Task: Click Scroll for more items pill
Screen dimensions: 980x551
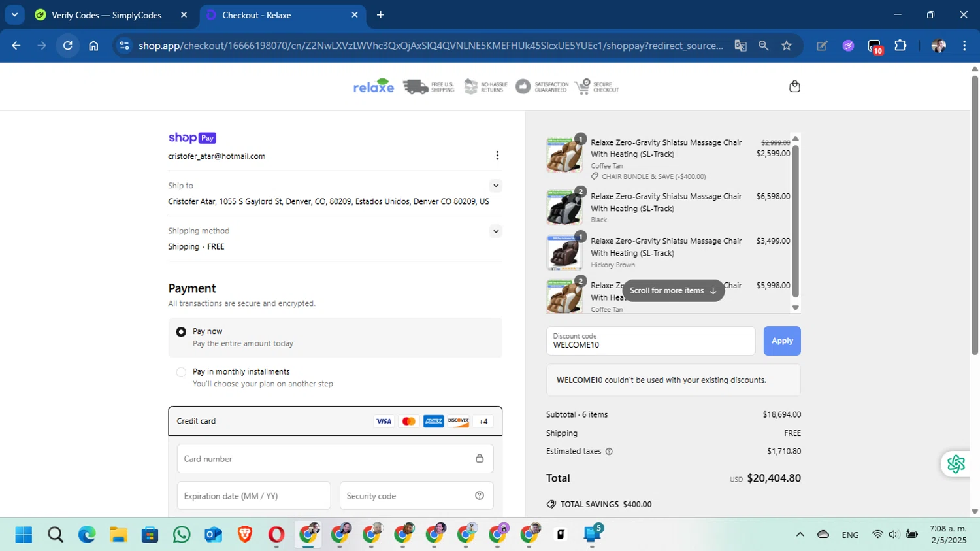Action: 673,290
